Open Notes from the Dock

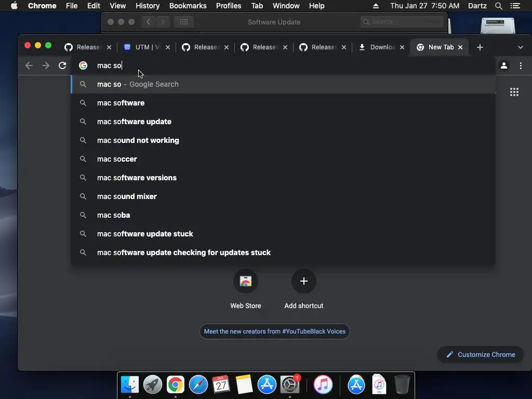[x=244, y=384]
